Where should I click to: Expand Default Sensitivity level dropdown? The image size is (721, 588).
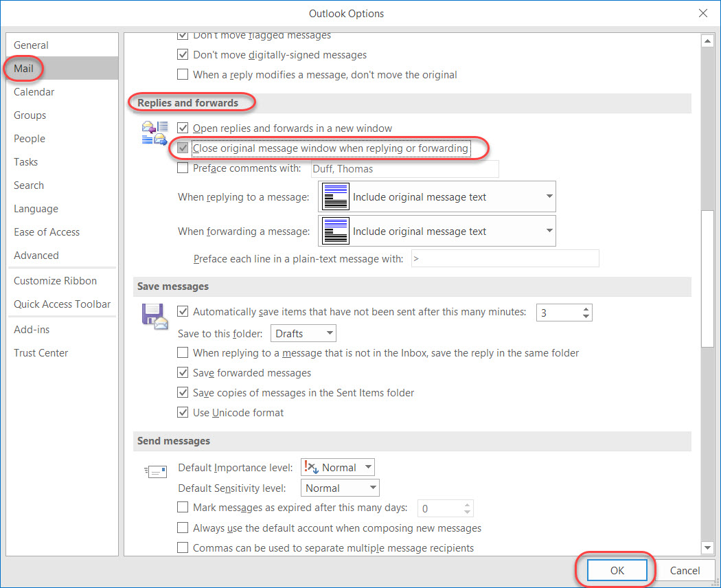[x=340, y=488]
